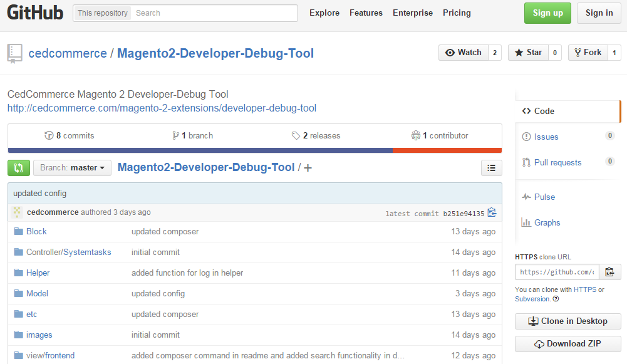Open Enterprise in top navigation
The image size is (627, 364).
pyautogui.click(x=413, y=13)
